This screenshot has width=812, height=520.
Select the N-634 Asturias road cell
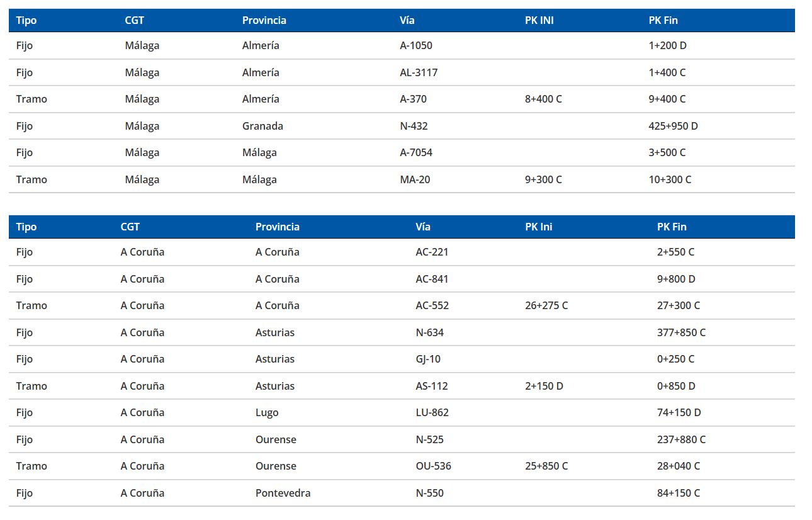(x=430, y=332)
